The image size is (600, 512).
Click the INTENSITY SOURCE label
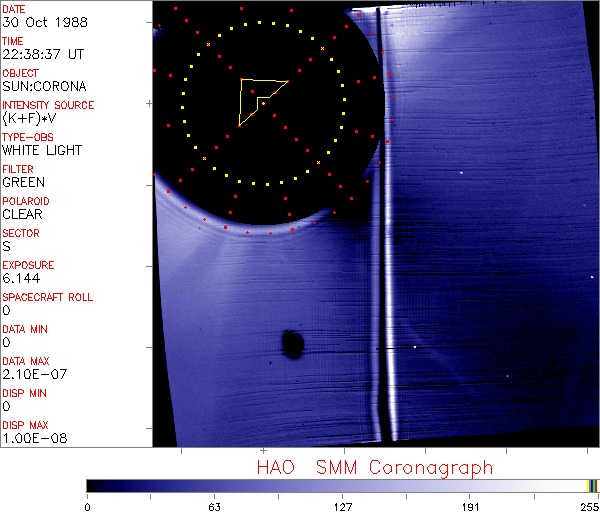coord(48,105)
